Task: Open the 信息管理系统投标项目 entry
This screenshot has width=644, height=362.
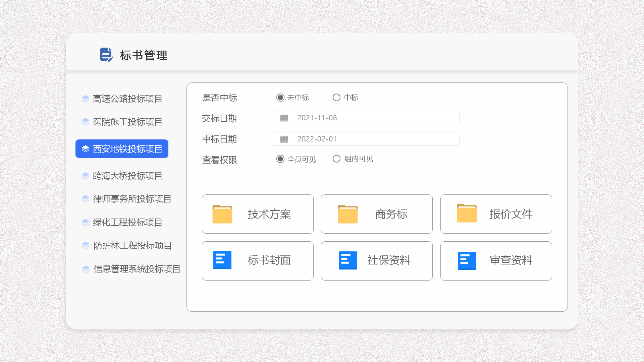Action: point(137,269)
